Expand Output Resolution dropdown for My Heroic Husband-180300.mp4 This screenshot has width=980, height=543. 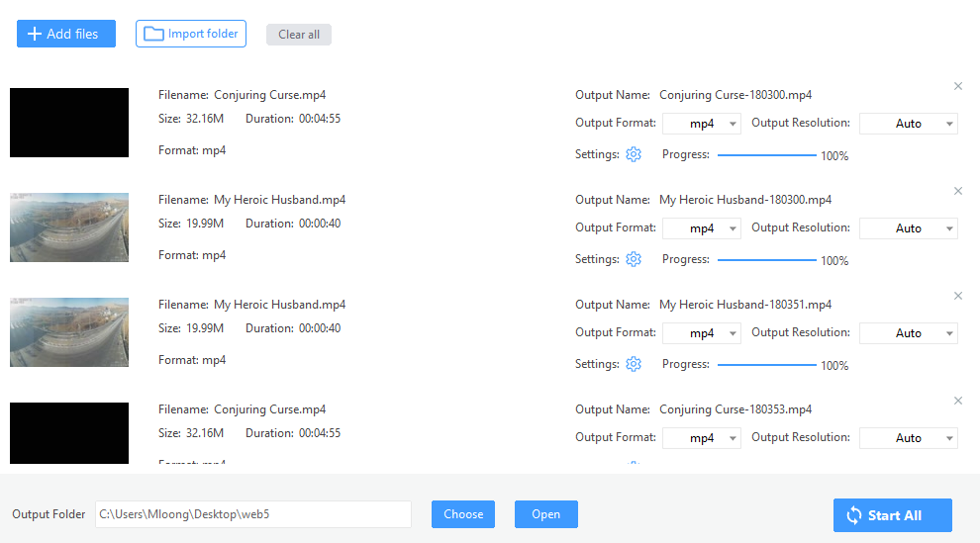tap(909, 228)
